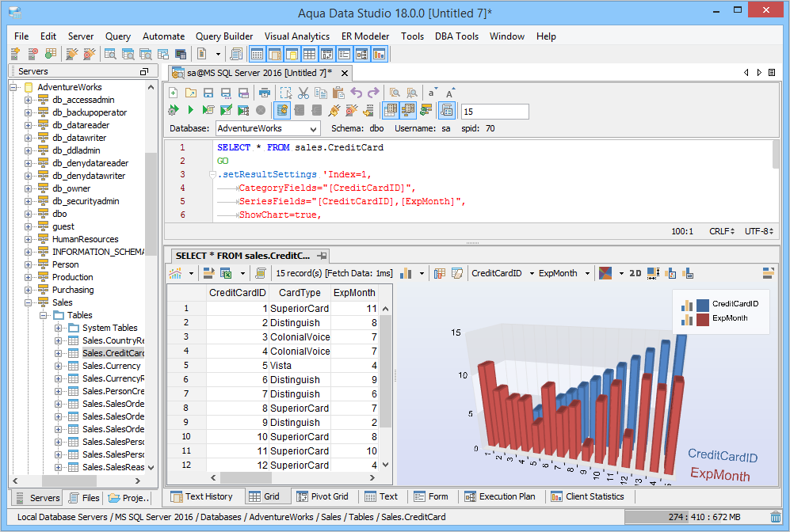The width and height of the screenshot is (790, 532).
Task: Click the Print icon in the editor toolbar
Action: click(x=264, y=93)
